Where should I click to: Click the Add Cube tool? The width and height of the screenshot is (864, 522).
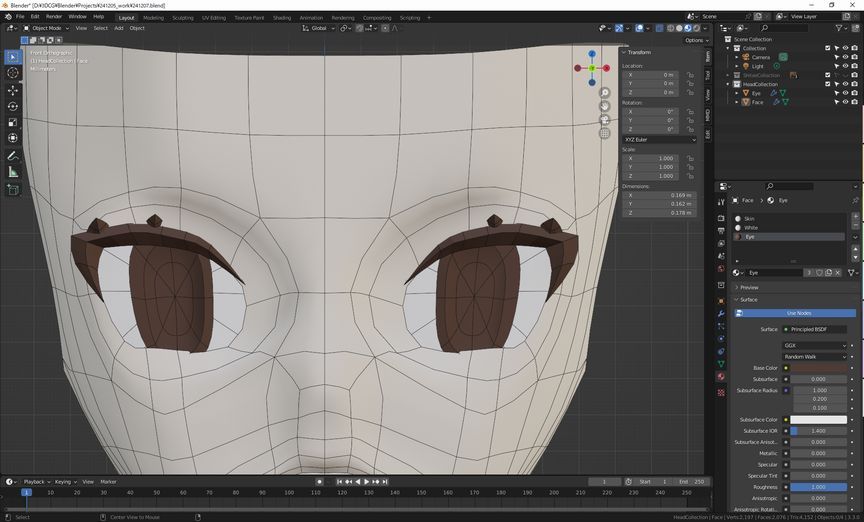point(13,189)
